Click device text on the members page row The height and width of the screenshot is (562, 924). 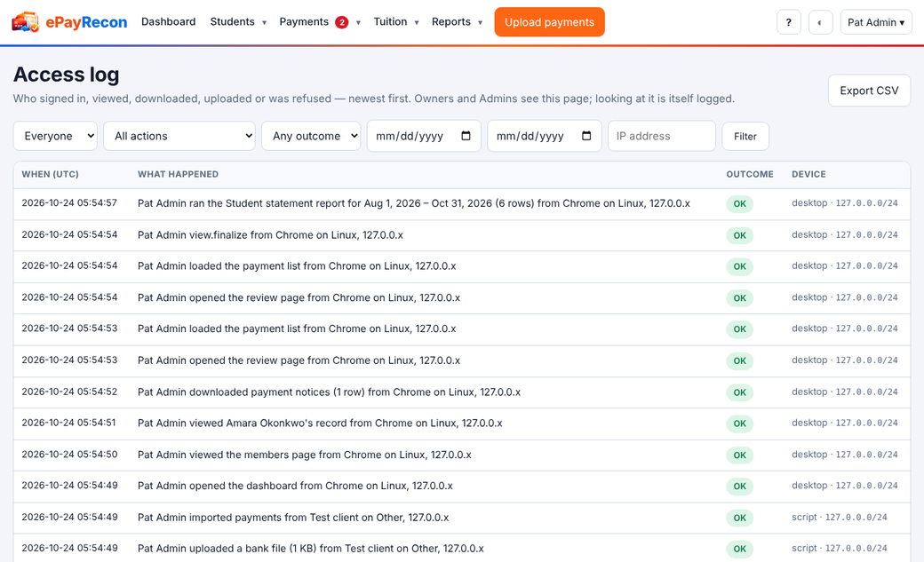(844, 455)
